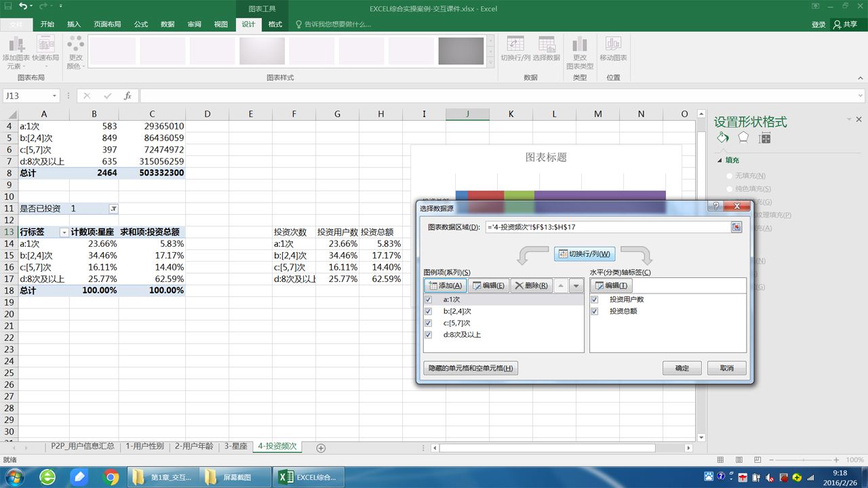Click Change Chart Type (更改图表类型)
The width and height of the screenshot is (868, 488).
click(x=580, y=53)
